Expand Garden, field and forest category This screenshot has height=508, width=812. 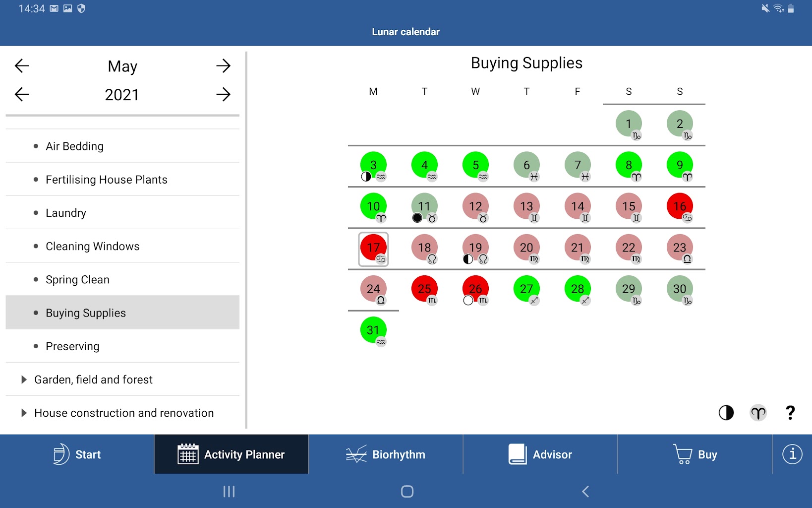coord(93,380)
